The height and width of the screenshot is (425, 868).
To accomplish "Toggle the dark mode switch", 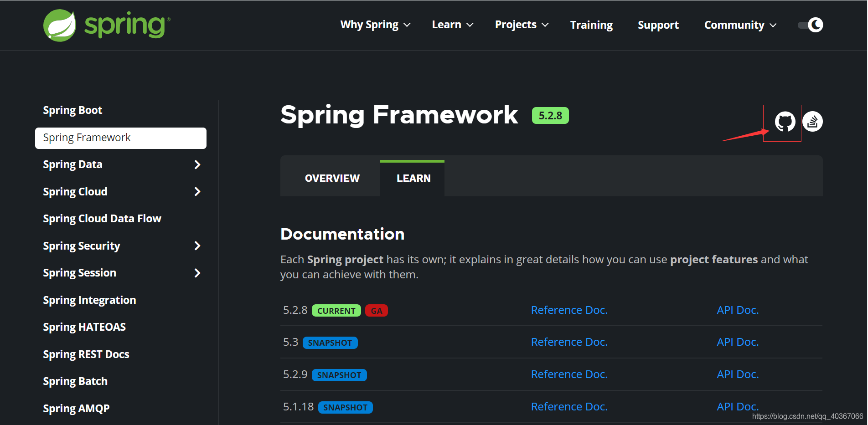I will [811, 25].
